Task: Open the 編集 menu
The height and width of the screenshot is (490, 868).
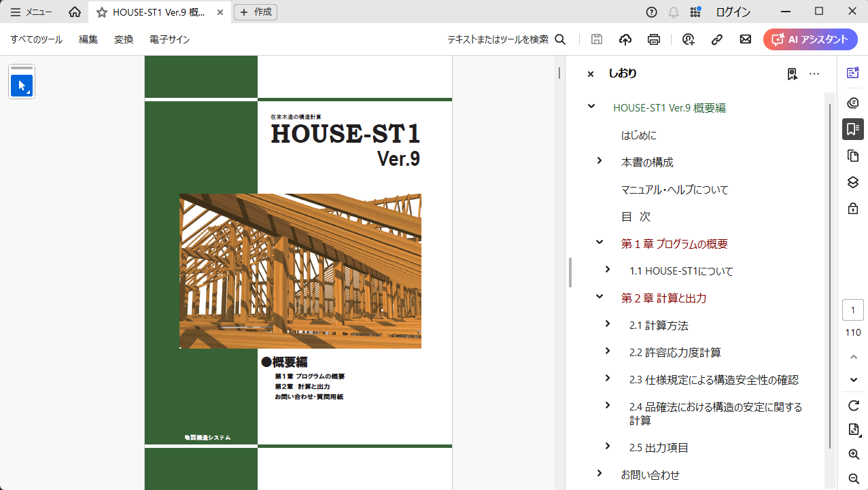Action: (88, 39)
